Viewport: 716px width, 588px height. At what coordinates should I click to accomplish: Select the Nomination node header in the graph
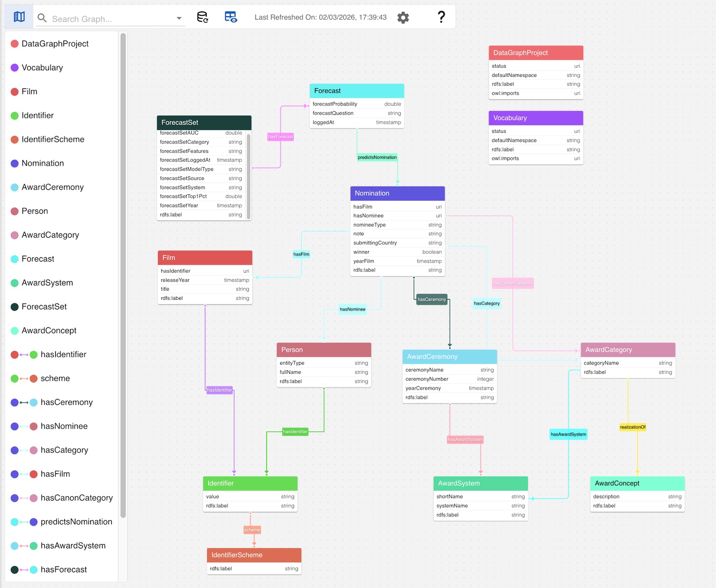point(397,193)
